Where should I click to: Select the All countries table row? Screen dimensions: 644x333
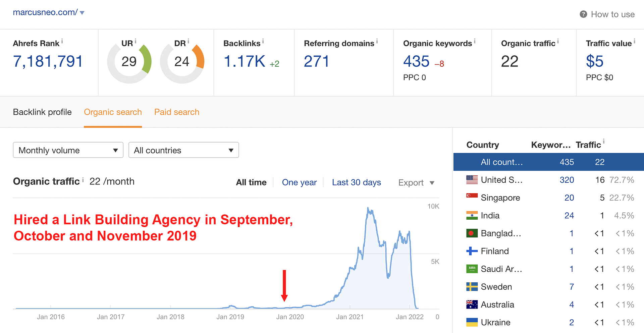coord(548,162)
